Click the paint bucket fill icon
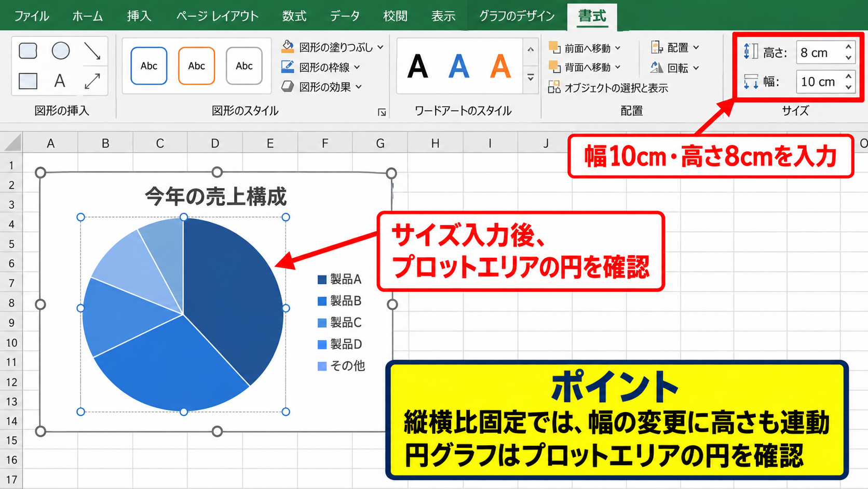 pyautogui.click(x=288, y=47)
